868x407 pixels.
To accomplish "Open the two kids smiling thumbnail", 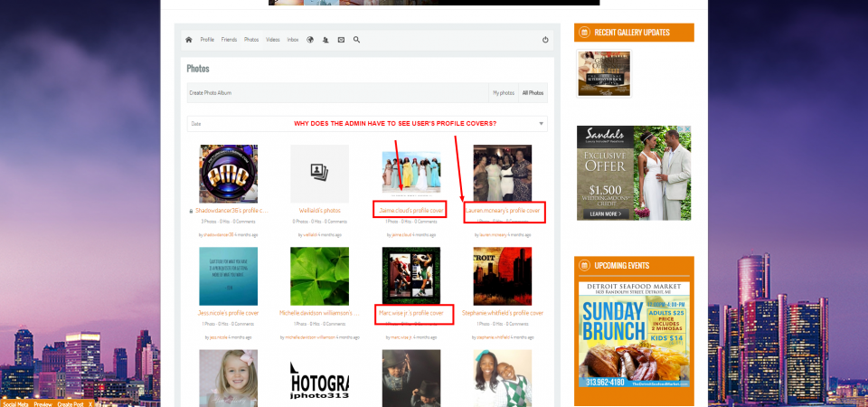I will pos(503,378).
